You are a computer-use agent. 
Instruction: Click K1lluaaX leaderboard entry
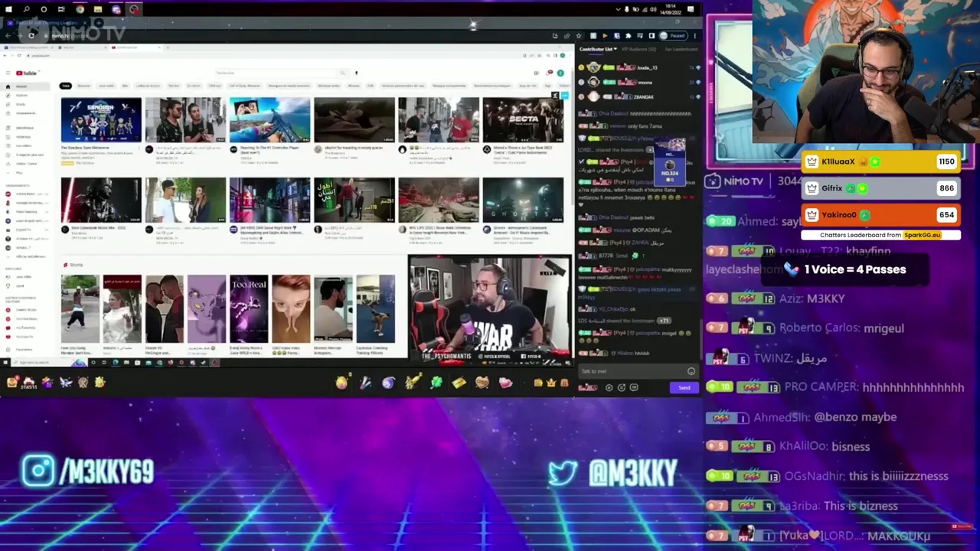[880, 161]
